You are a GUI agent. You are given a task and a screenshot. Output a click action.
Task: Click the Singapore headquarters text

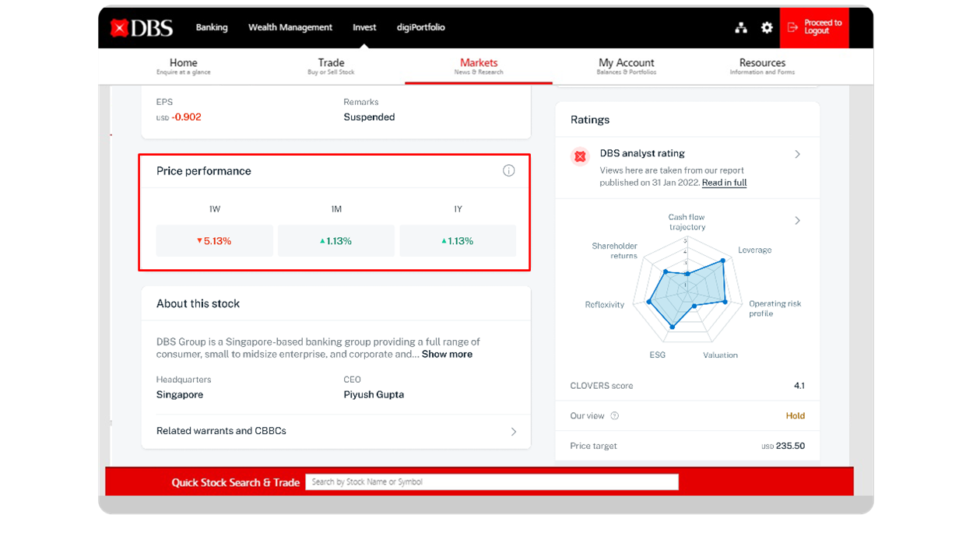[x=180, y=394]
